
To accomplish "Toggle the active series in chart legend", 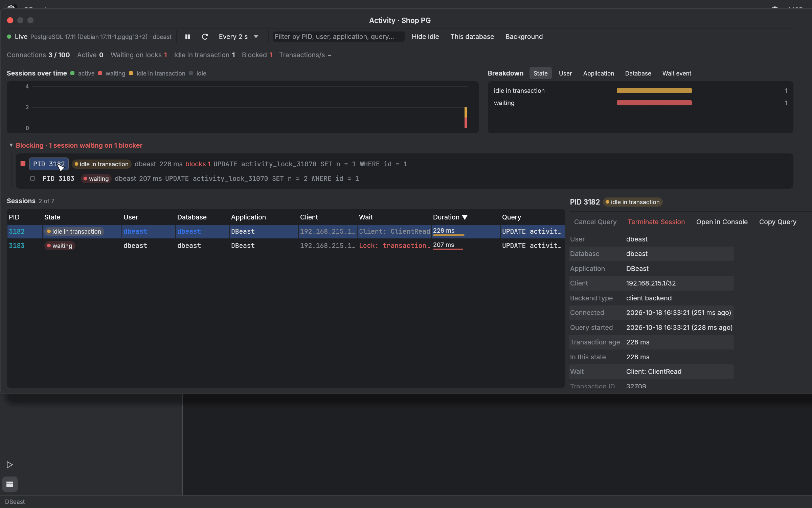I will 83,73.
